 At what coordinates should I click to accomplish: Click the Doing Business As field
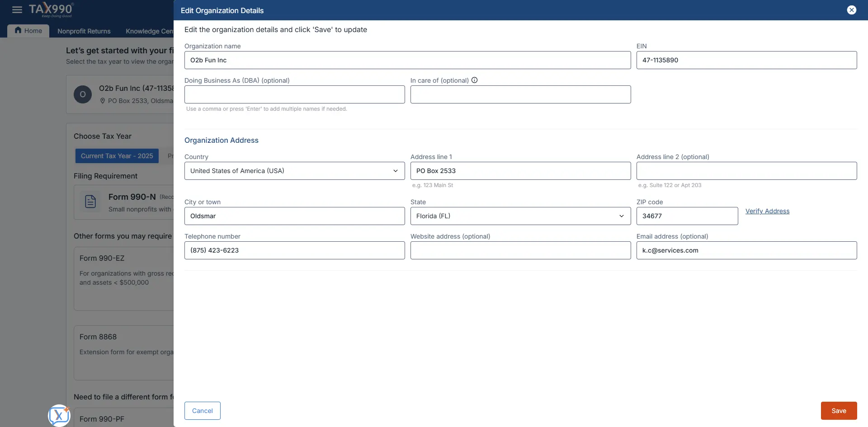coord(294,94)
